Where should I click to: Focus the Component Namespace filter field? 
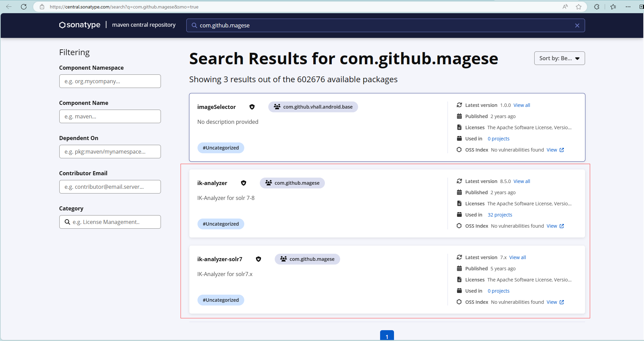[x=110, y=81]
